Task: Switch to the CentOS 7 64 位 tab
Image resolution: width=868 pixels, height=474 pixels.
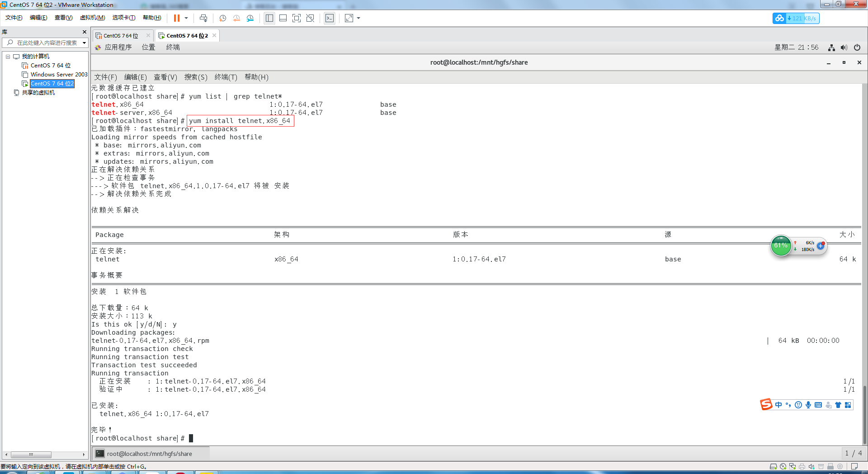Action: pyautogui.click(x=121, y=36)
